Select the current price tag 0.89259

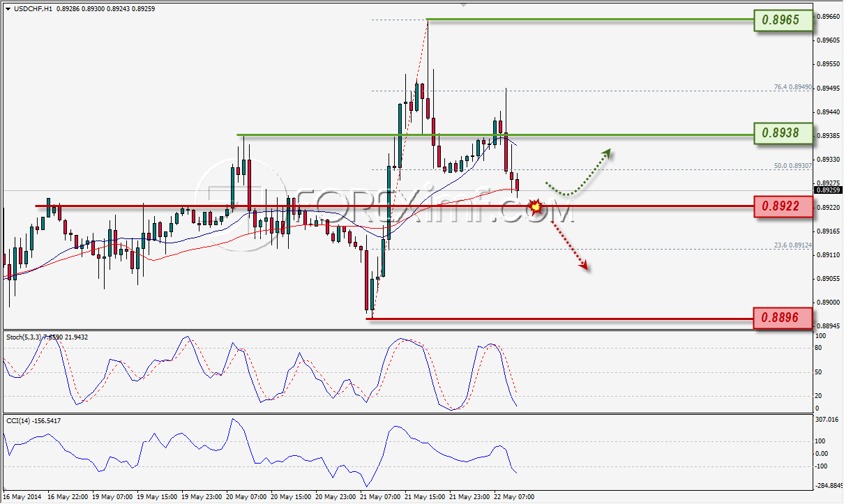(x=827, y=190)
